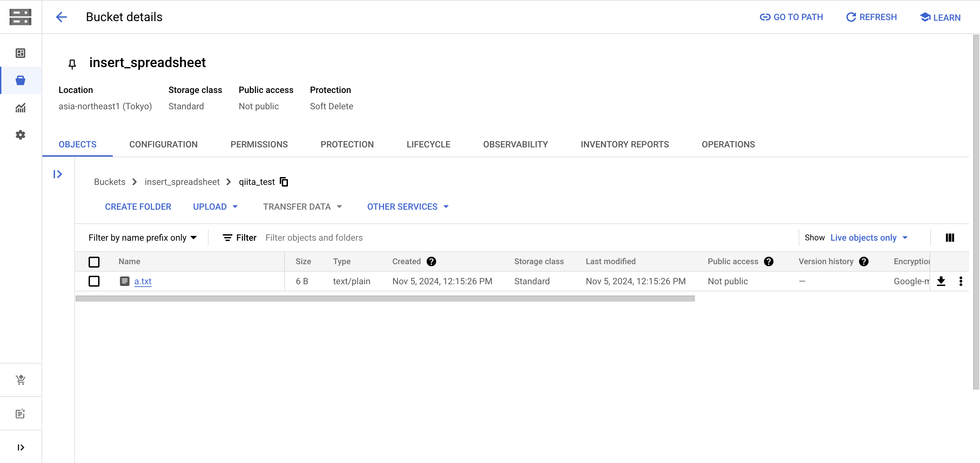Click the Create Folder button

(x=138, y=206)
